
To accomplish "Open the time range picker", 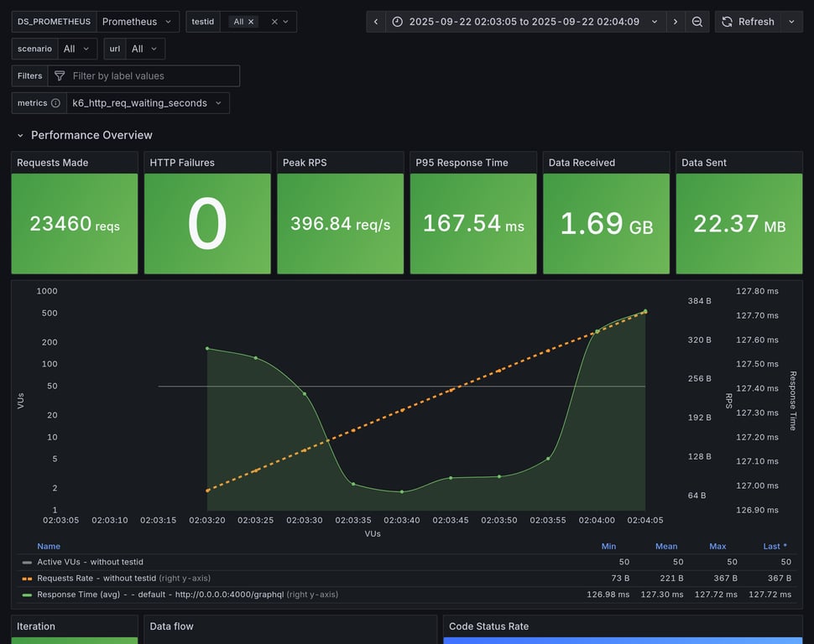I will click(524, 22).
